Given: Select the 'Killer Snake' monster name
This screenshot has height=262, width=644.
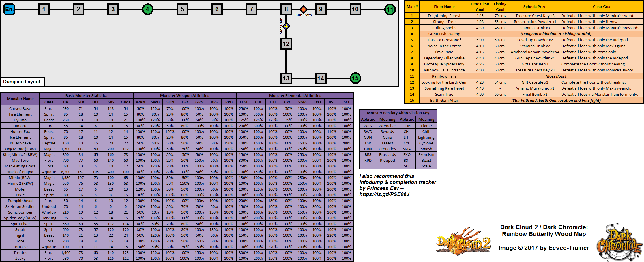Looking at the screenshot, I should [x=20, y=143].
